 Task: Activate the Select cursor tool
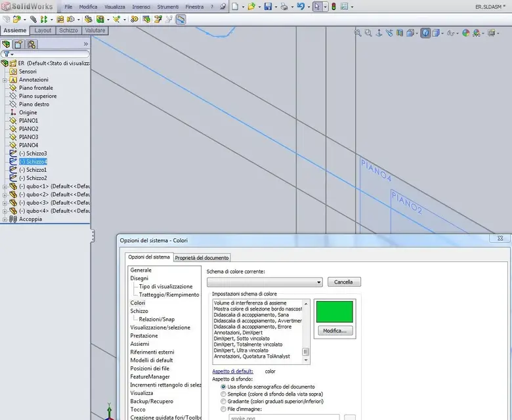click(317, 7)
